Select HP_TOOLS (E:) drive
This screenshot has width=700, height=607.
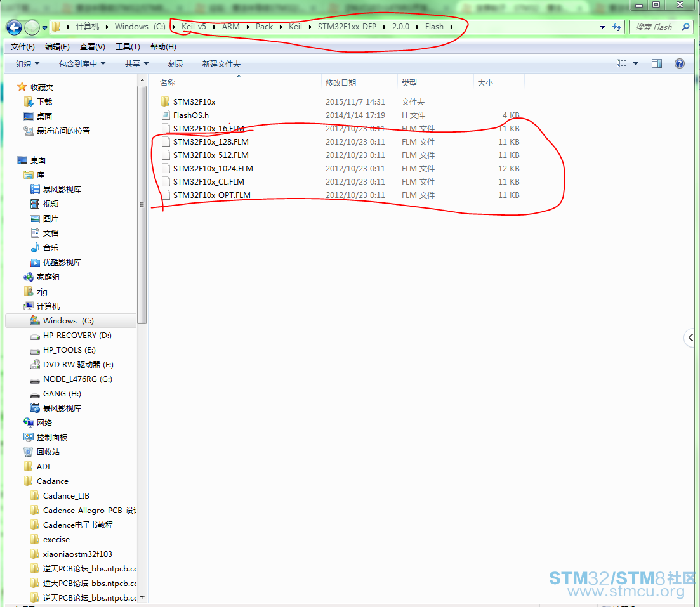69,350
